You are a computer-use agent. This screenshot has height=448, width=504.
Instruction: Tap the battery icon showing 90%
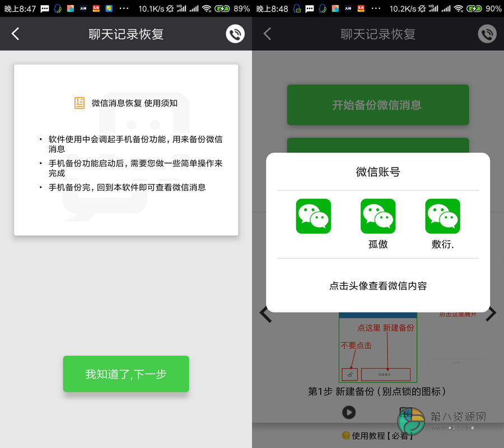coord(474,8)
